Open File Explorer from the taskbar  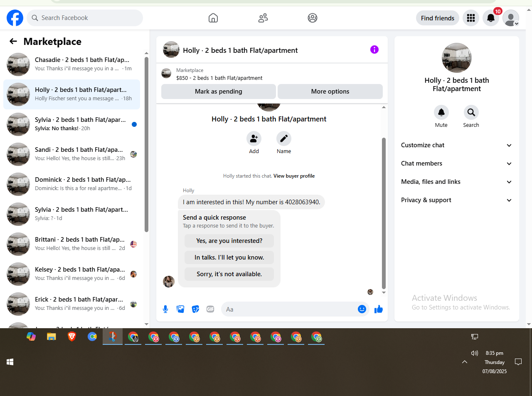coord(52,337)
